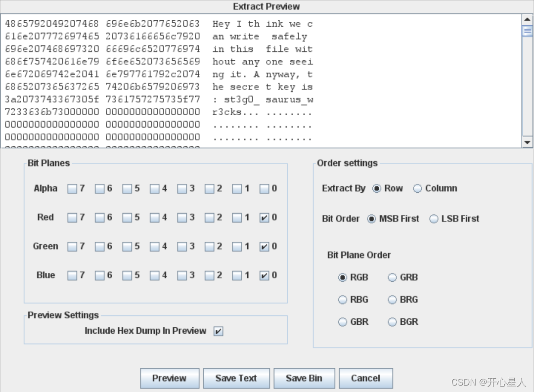Click the Preview button
The image size is (534, 392).
click(170, 378)
